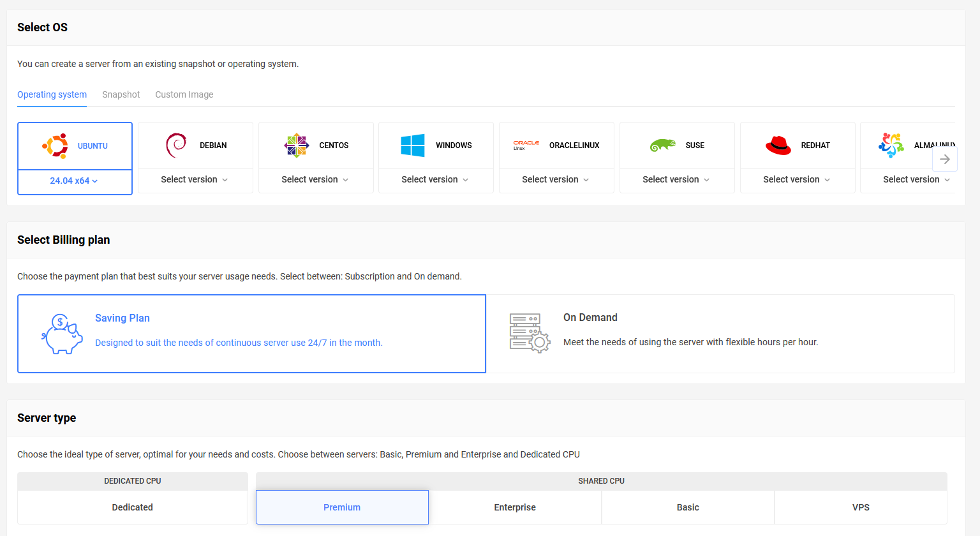The image size is (980, 536).
Task: Click the server gear On Demand icon
Action: pos(530,333)
